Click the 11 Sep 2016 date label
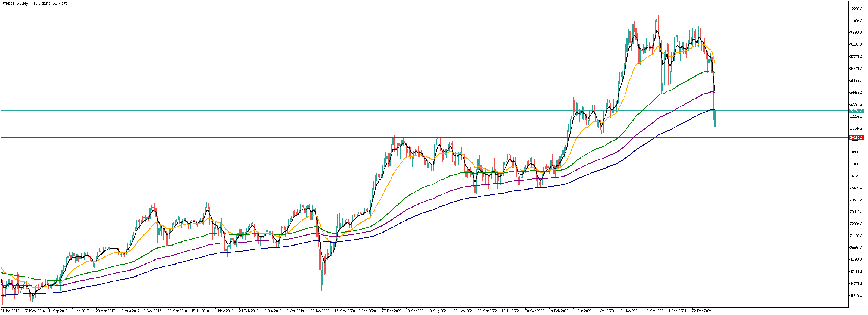868x315 pixels. point(58,311)
